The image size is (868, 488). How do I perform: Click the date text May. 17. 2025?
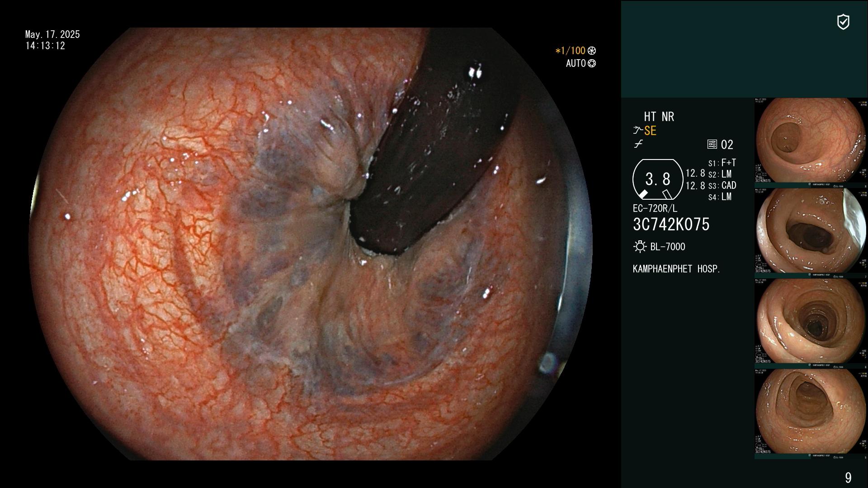point(52,34)
